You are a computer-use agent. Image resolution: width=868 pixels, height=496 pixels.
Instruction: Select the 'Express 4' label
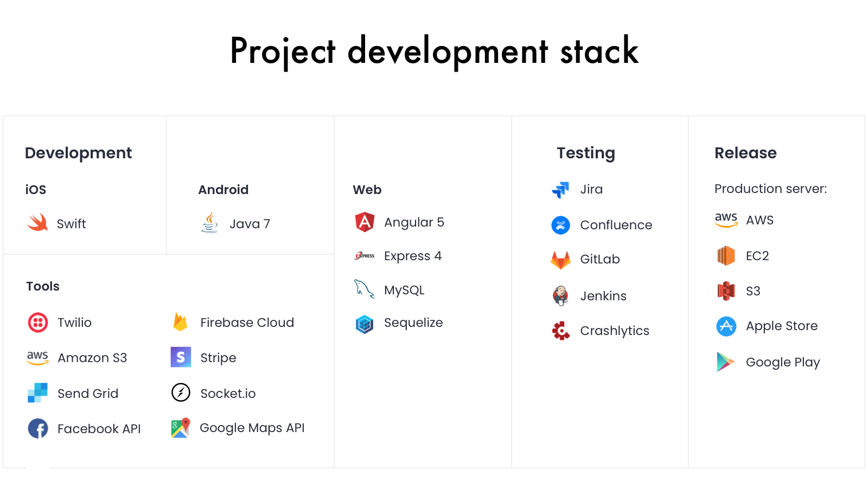click(413, 256)
